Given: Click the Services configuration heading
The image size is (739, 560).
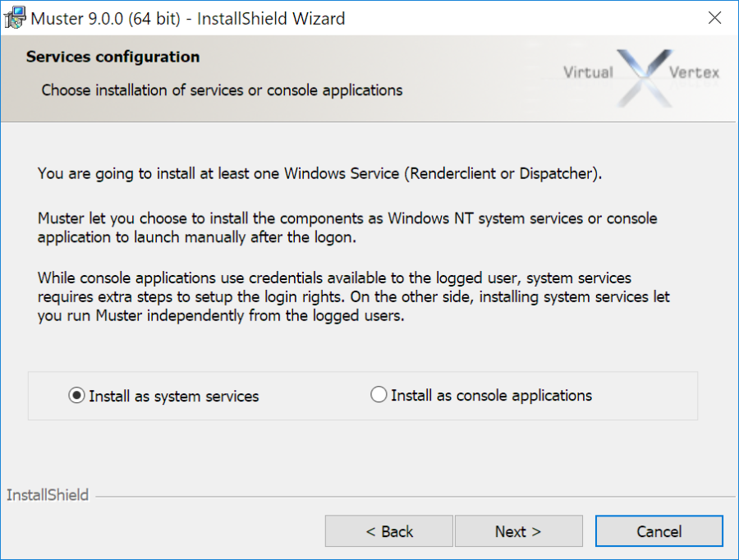Looking at the screenshot, I should (112, 57).
